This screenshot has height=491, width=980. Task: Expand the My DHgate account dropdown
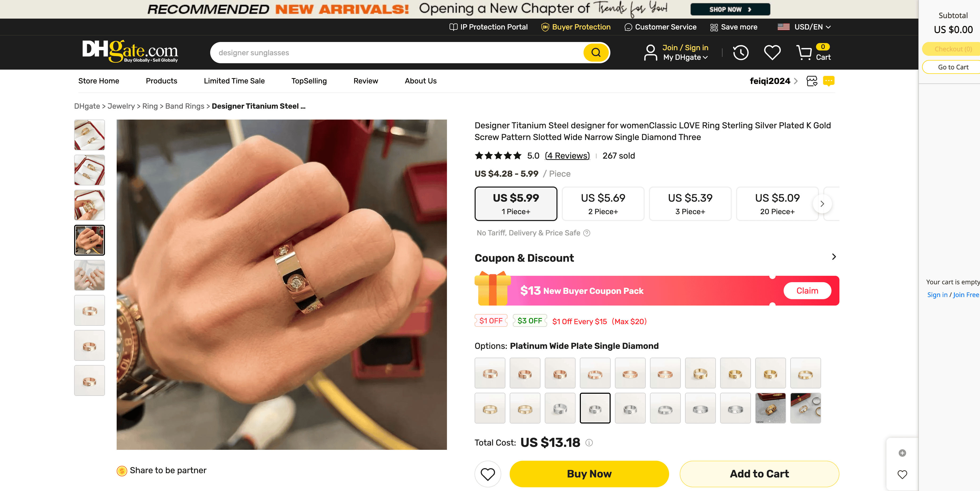click(x=685, y=57)
